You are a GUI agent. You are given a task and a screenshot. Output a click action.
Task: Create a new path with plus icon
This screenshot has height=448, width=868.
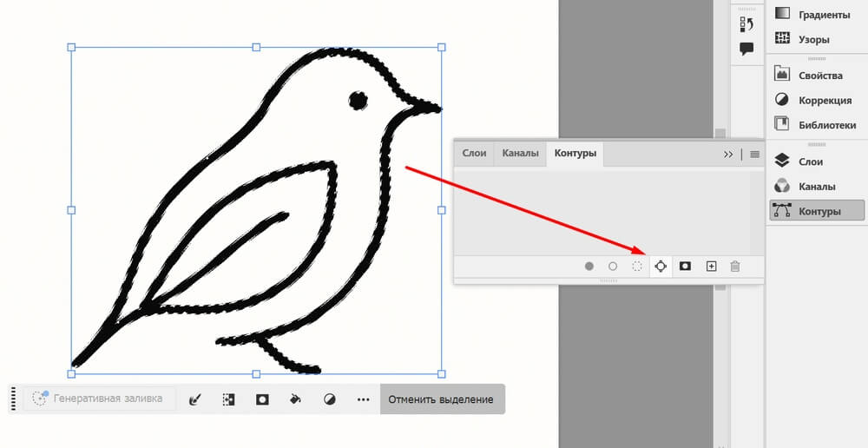click(x=711, y=267)
